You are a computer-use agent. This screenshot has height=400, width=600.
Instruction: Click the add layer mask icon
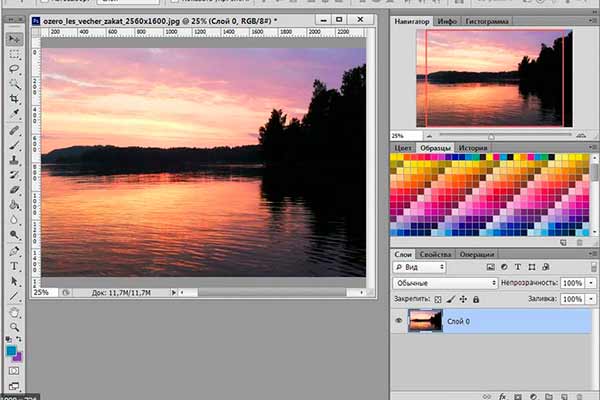(x=519, y=396)
